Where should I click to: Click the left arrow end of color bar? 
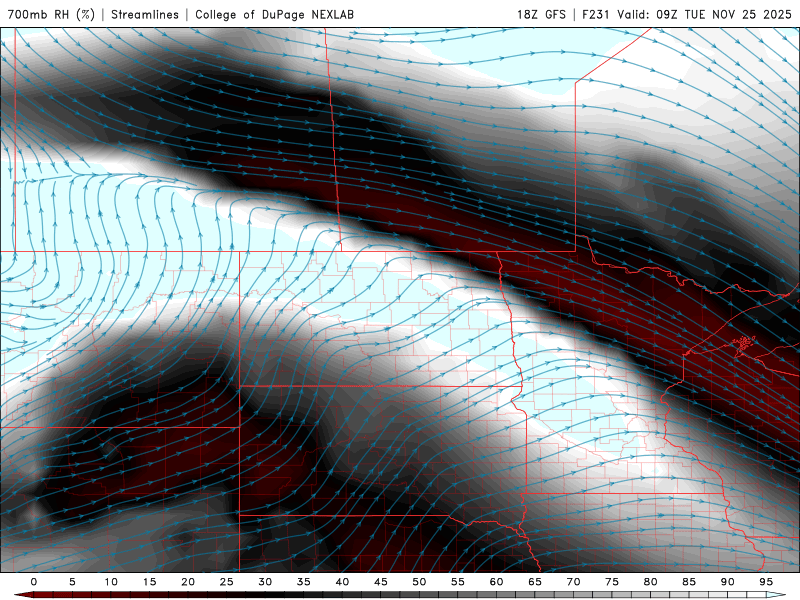23,595
